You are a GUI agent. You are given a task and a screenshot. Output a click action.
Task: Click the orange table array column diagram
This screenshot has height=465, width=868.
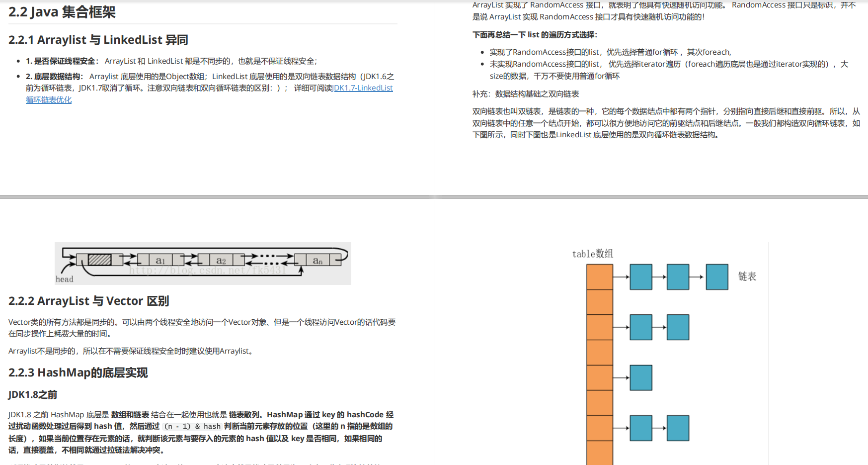tap(600, 365)
